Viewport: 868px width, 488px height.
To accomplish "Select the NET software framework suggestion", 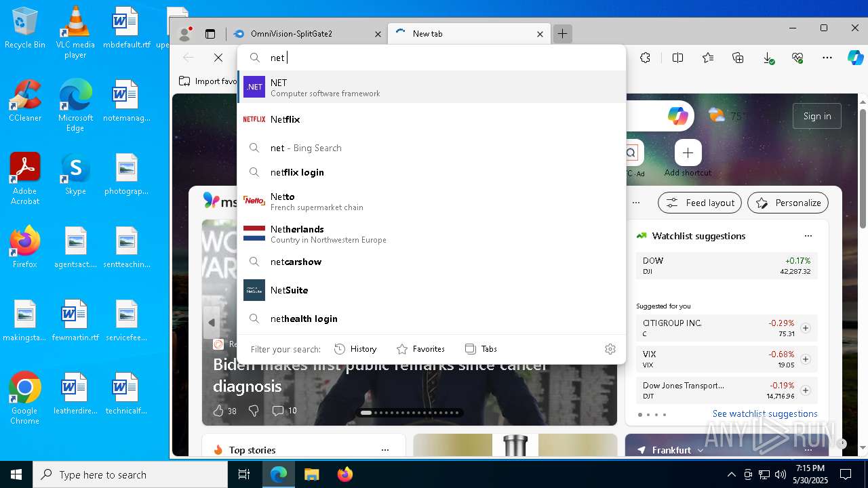I will (x=431, y=87).
